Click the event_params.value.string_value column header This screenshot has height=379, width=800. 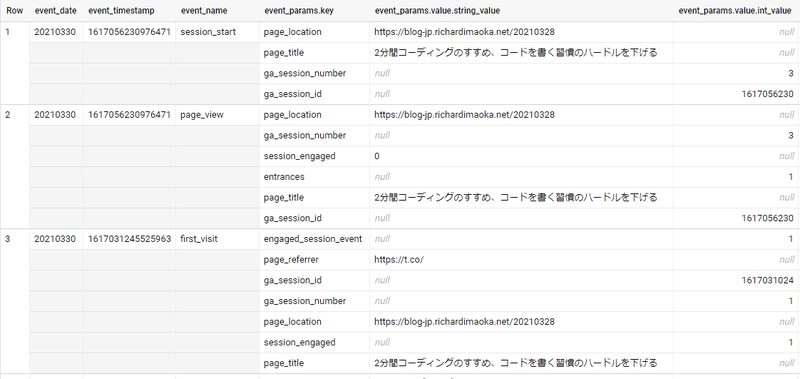pyautogui.click(x=437, y=11)
